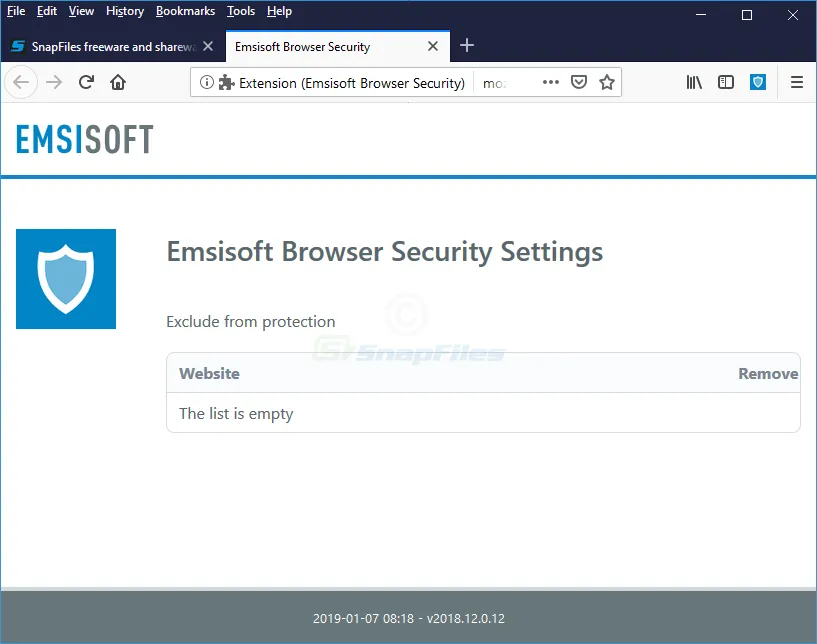The image size is (817, 644).
Task: Toggle the sidebars button
Action: 726,82
